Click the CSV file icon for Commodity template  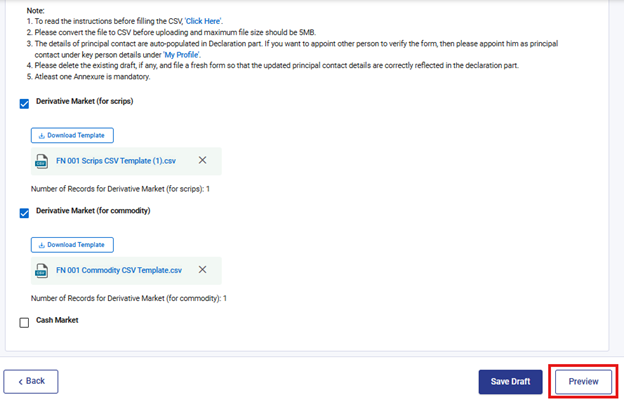(x=42, y=271)
